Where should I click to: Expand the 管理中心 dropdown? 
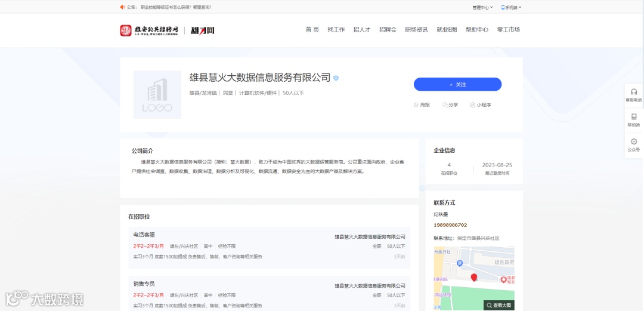482,7
